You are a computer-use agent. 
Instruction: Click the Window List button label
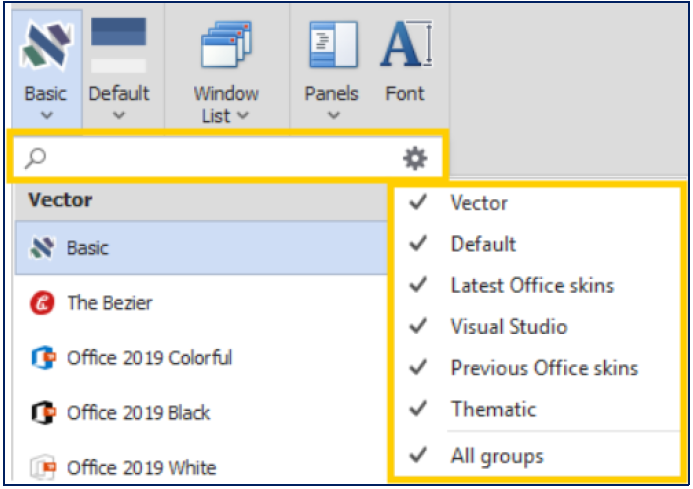[x=226, y=105]
